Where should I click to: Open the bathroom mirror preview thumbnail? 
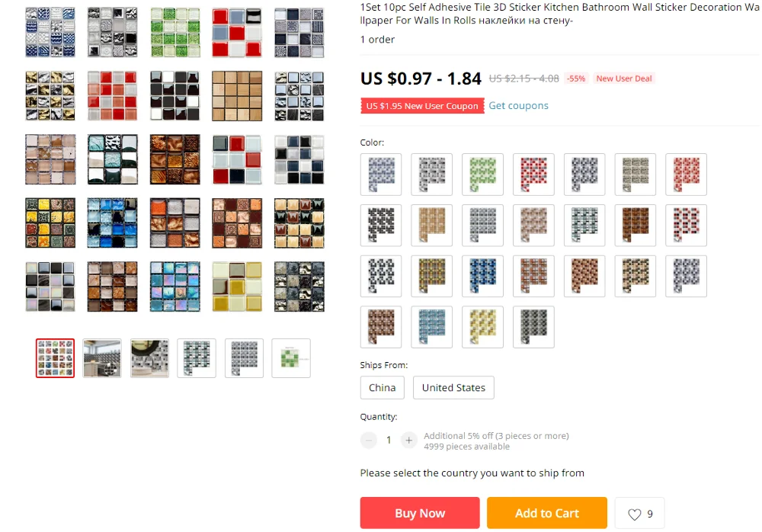point(149,358)
